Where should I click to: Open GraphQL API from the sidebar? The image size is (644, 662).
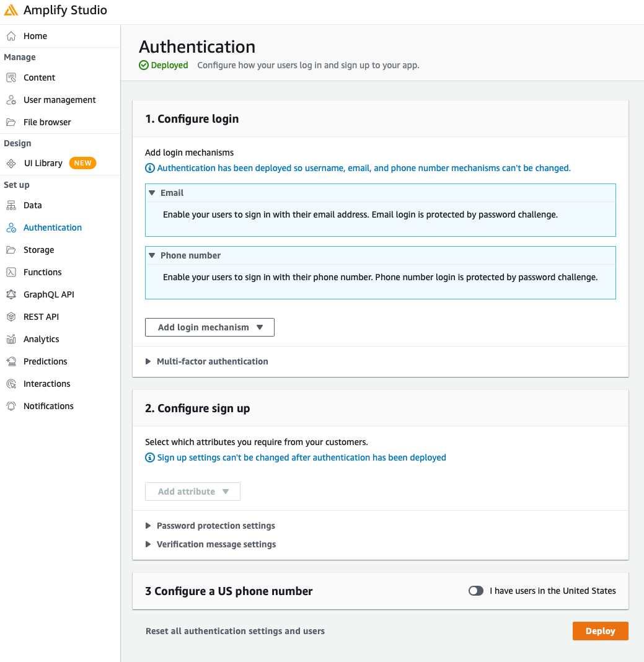(11, 294)
